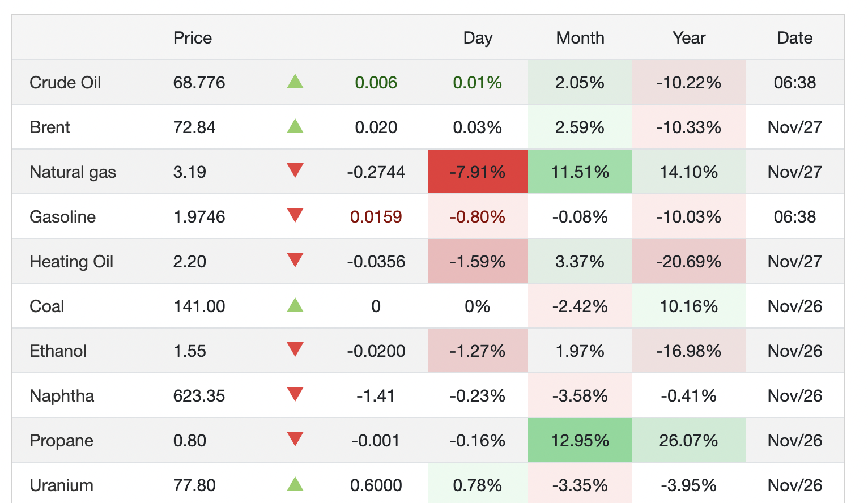
Task: Sort by the Date column header
Action: [x=795, y=38]
